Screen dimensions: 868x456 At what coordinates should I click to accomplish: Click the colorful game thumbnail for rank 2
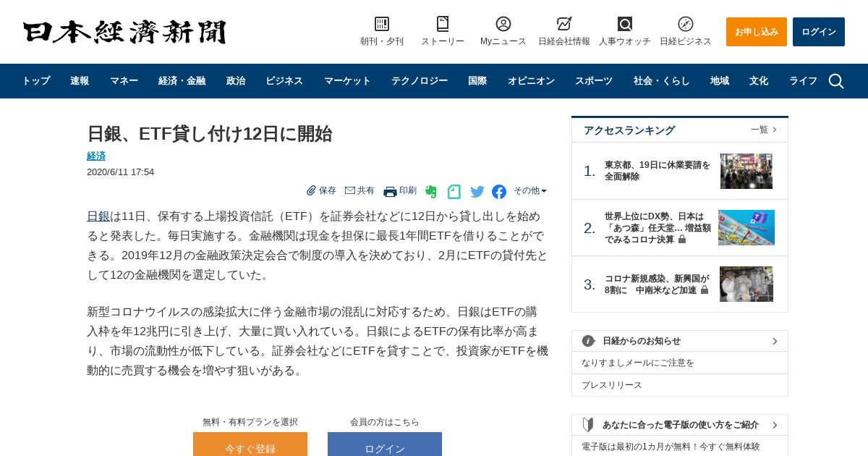(746, 227)
